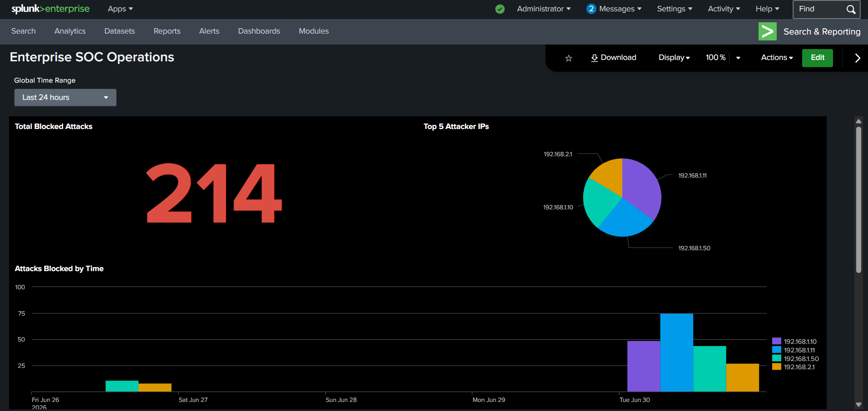
Task: Toggle 192.168.1.10 legend series
Action: tap(794, 342)
